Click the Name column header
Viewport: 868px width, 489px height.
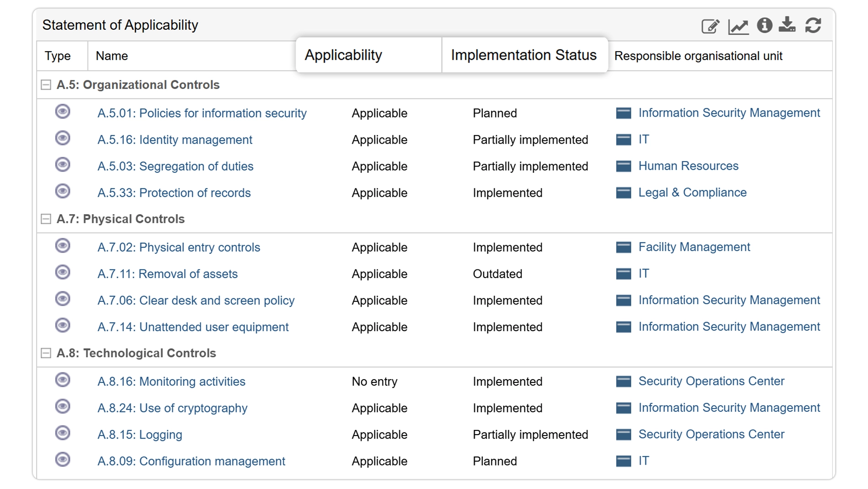tap(112, 56)
